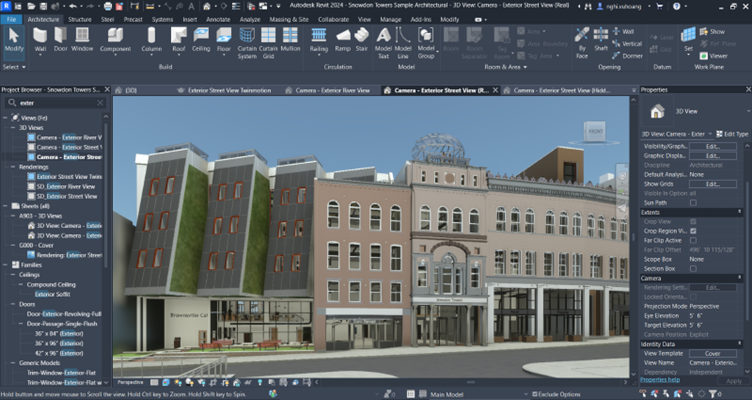Open the work plane Viewer
Image resolution: width=752 pixels, height=400 pixels.
pos(713,56)
